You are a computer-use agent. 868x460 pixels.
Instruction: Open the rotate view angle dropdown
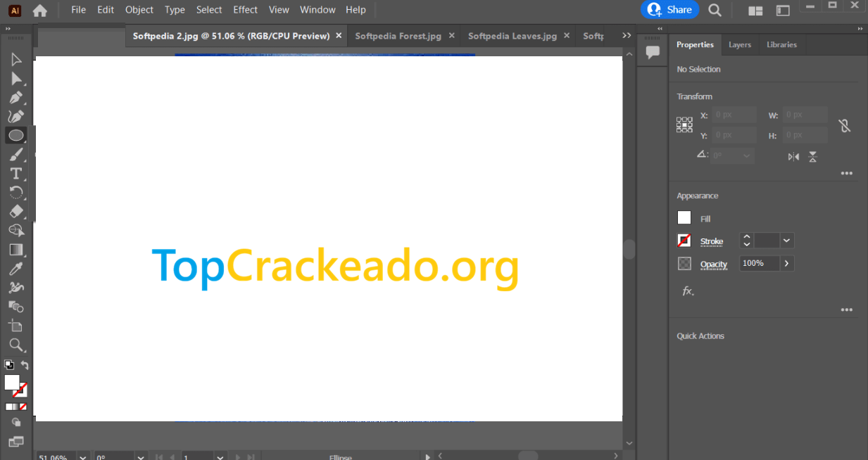click(141, 457)
